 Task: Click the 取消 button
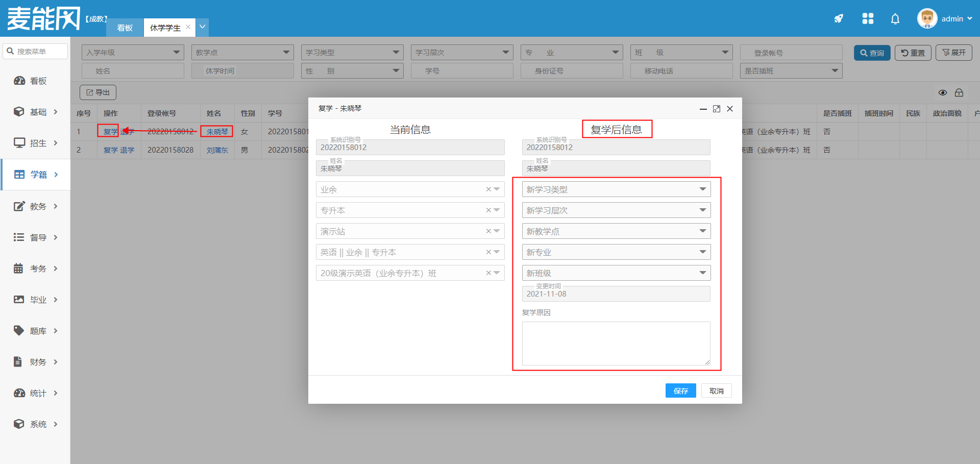click(716, 390)
